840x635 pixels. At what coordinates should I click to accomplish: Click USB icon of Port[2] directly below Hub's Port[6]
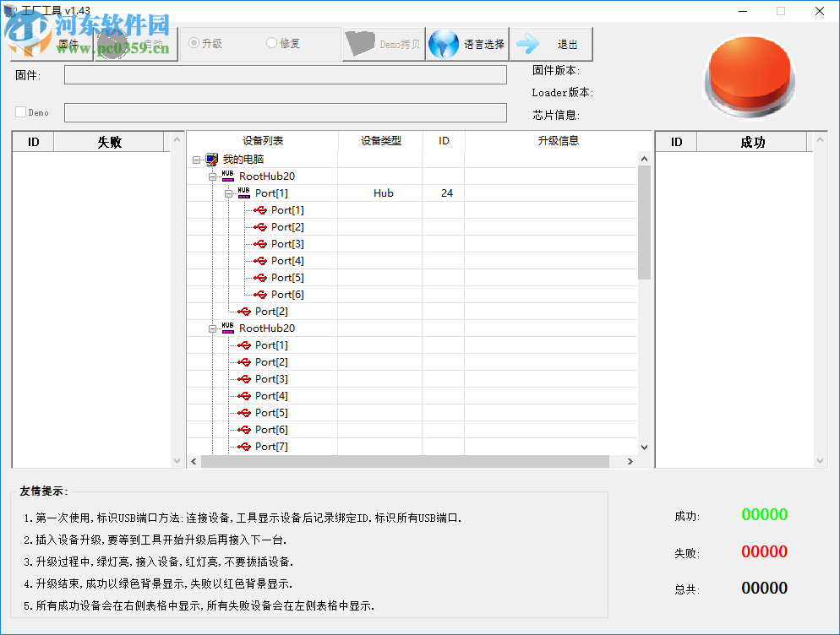[244, 312]
